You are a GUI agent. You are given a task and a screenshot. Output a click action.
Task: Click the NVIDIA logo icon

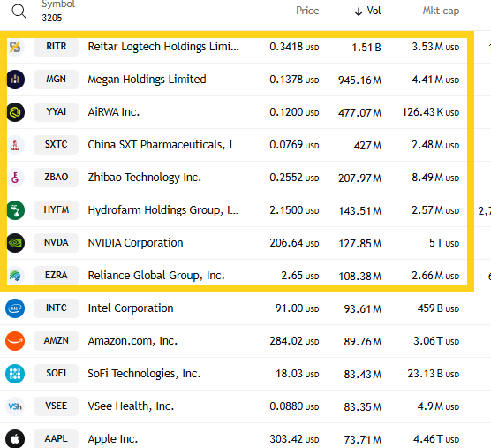(16, 243)
